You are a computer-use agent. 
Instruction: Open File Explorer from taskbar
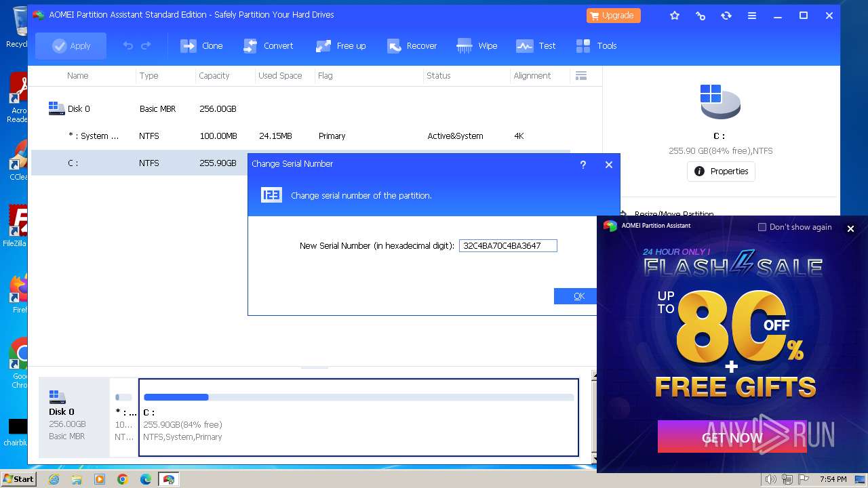click(77, 479)
